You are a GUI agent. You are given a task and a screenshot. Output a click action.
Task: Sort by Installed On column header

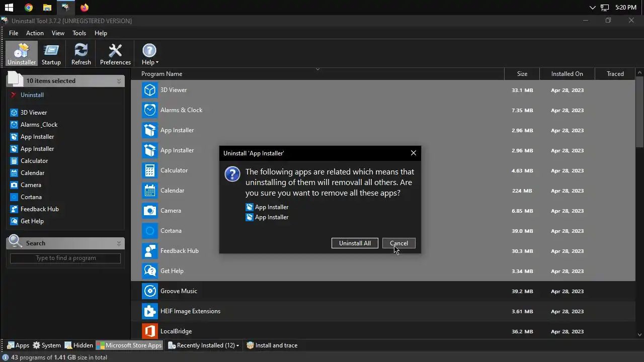[567, 74]
